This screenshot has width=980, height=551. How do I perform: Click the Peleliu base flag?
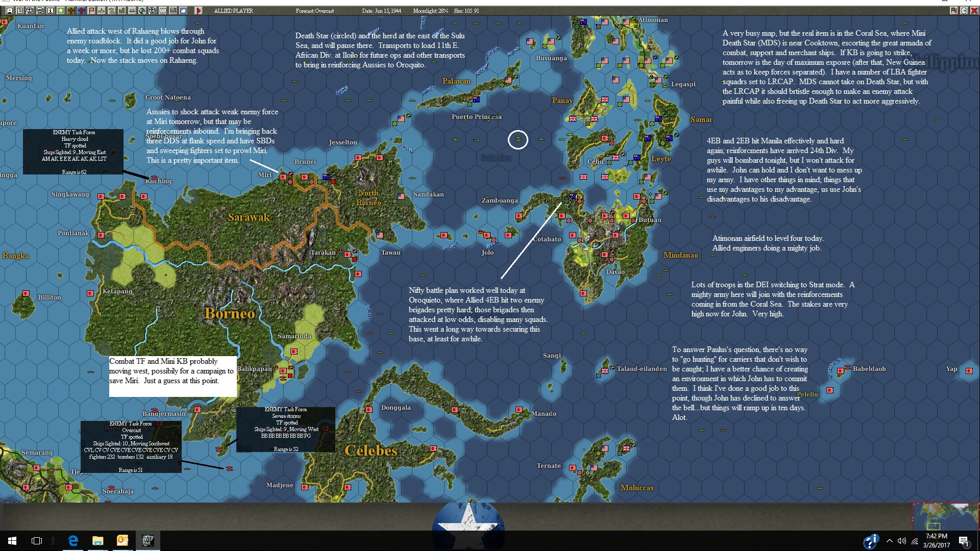[830, 390]
